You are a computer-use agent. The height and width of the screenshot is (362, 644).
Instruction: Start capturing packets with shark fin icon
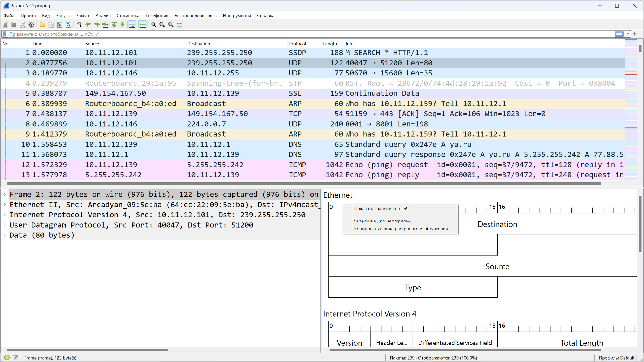pyautogui.click(x=6, y=25)
